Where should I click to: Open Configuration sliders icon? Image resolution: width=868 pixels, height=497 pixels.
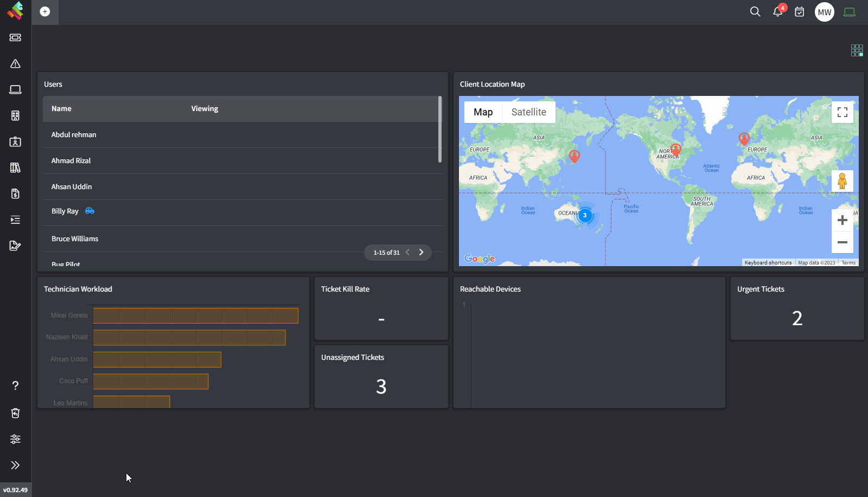point(15,439)
